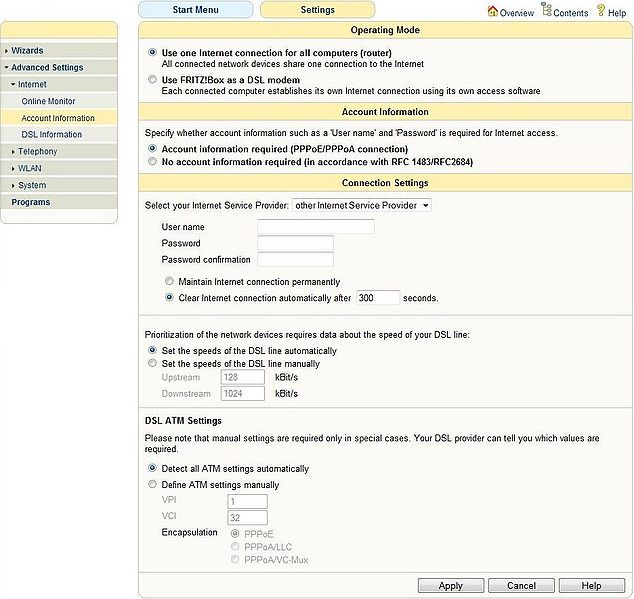Switch to the Settings tab
This screenshot has height=599, width=634.
click(317, 10)
